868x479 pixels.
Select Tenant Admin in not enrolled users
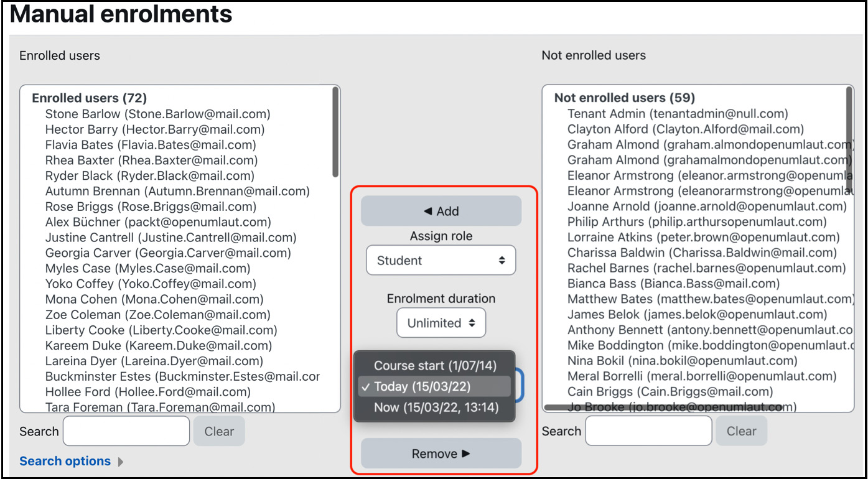tap(678, 114)
